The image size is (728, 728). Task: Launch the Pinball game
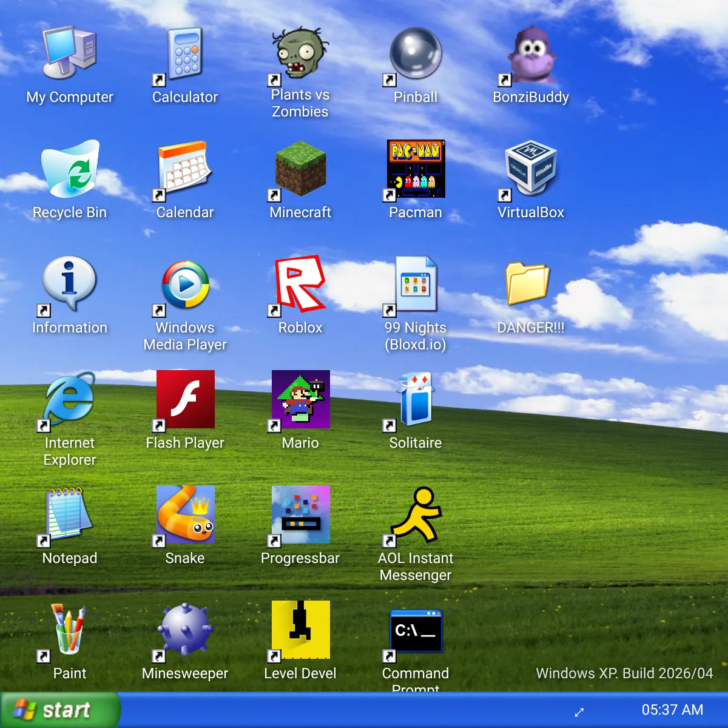pyautogui.click(x=416, y=55)
